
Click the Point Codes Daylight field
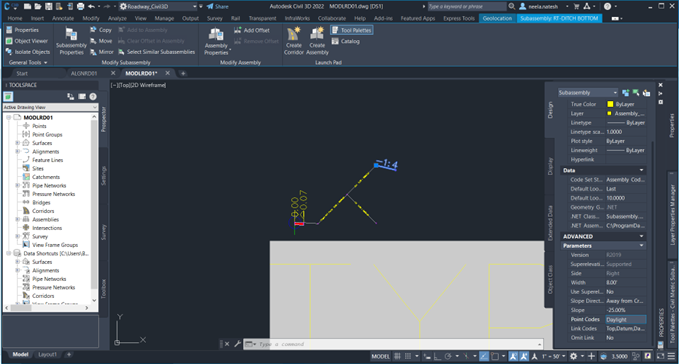(626, 319)
